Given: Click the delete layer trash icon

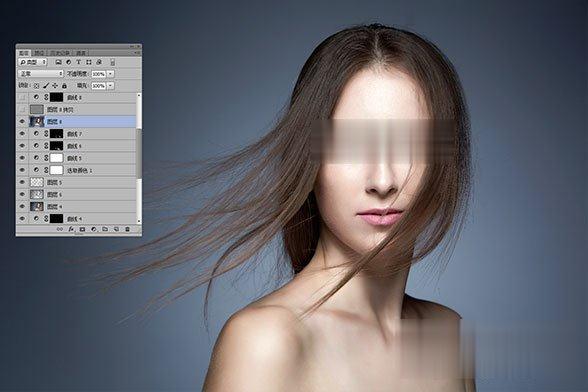Looking at the screenshot, I should 127,229.
